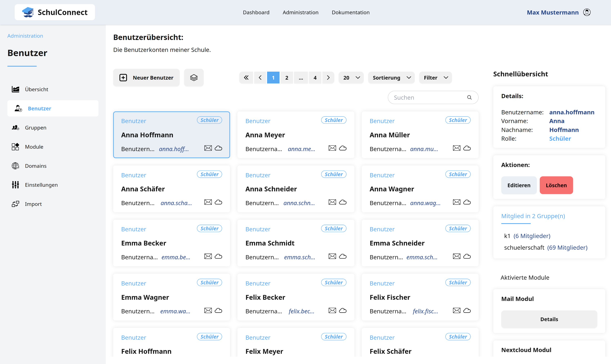
Task: Click the Domains globe icon in sidebar
Action: (16, 166)
